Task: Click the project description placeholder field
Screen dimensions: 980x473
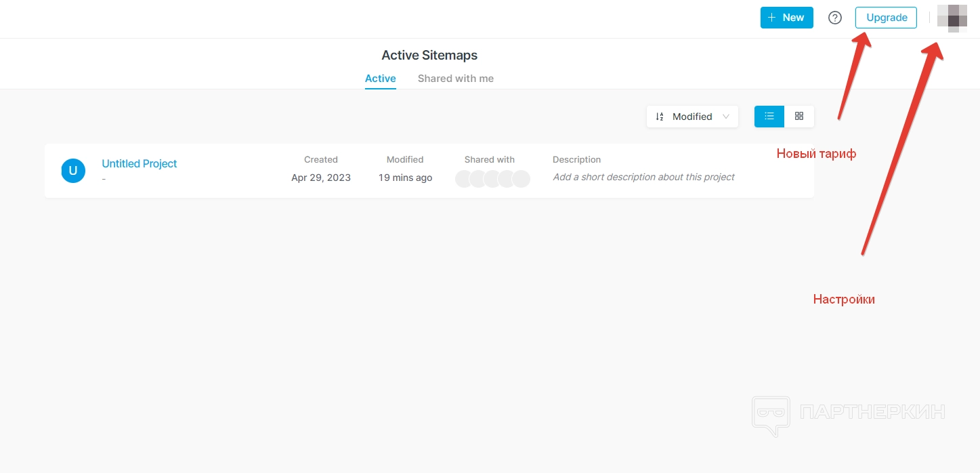Action: pos(643,177)
